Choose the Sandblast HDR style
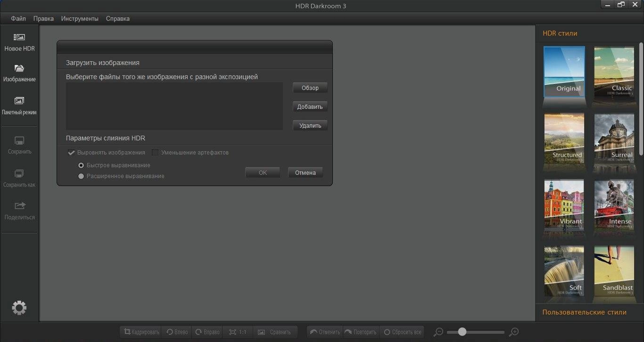644x342 pixels. click(x=614, y=271)
